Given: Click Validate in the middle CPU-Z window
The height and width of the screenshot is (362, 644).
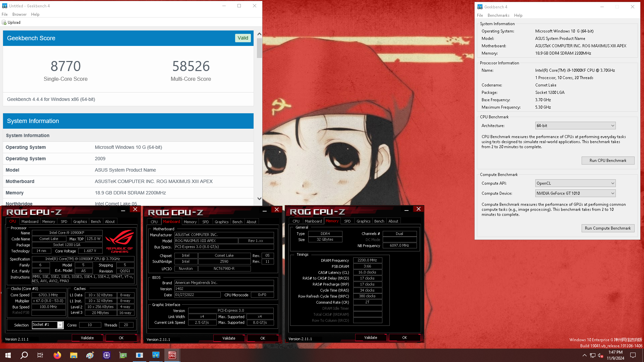Looking at the screenshot, I should coord(229,338).
